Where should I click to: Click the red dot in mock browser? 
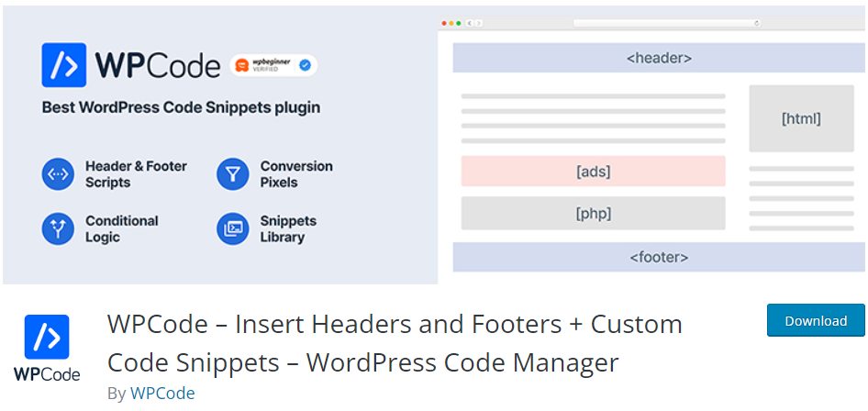pyautogui.click(x=444, y=23)
